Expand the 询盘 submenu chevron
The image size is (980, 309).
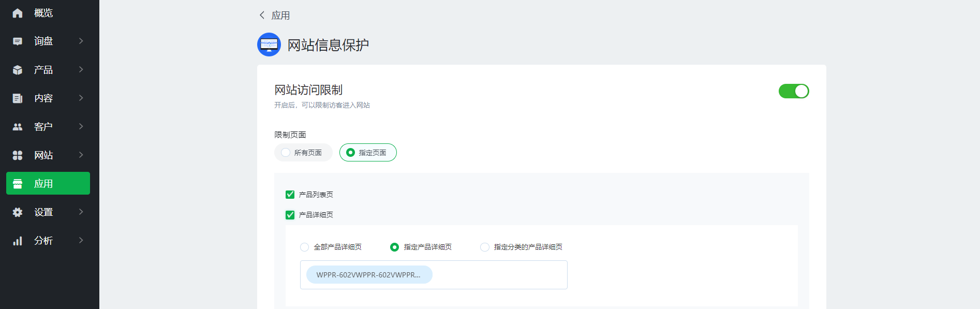click(81, 41)
